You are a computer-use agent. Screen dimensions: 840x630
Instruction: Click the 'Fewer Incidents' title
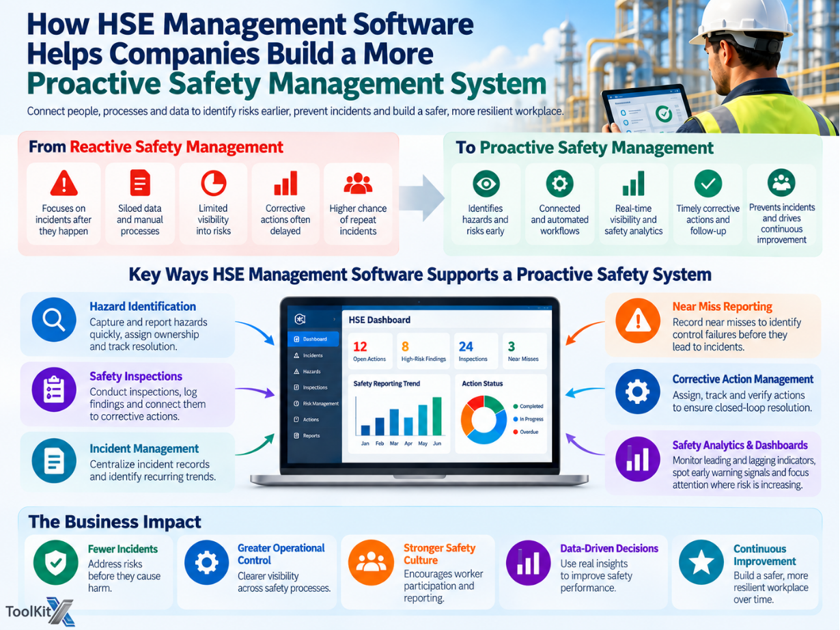click(123, 549)
